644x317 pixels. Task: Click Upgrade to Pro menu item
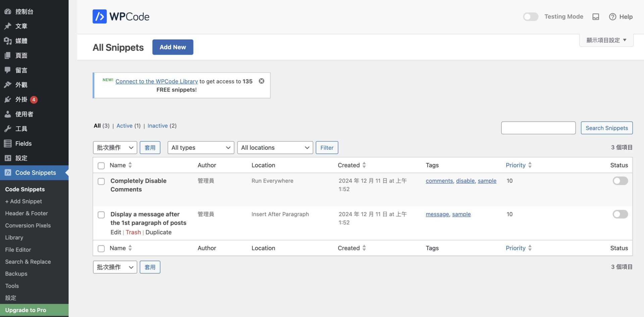(x=34, y=310)
